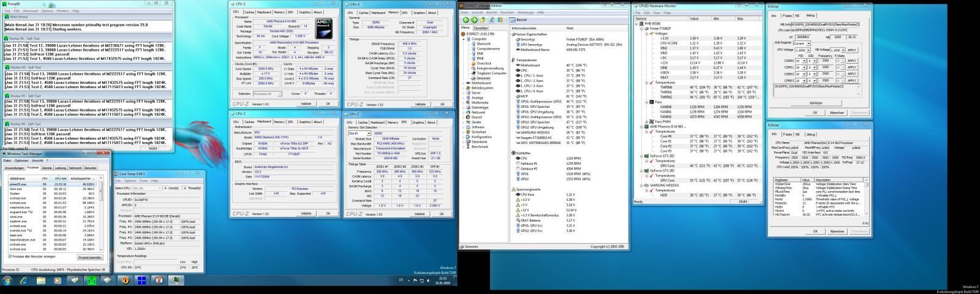Click the AMD Phenom II logo in CPU-Z
The width and height of the screenshot is (980, 294).
pos(323,29)
